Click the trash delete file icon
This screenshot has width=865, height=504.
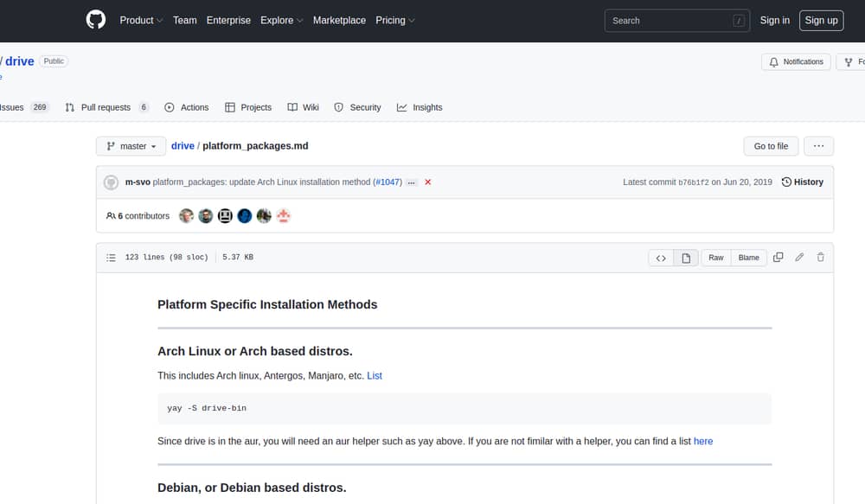[x=820, y=258]
